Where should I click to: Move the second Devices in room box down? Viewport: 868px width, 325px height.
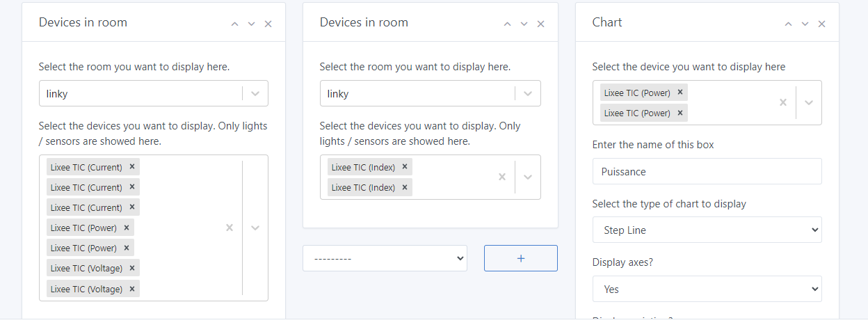coord(524,24)
